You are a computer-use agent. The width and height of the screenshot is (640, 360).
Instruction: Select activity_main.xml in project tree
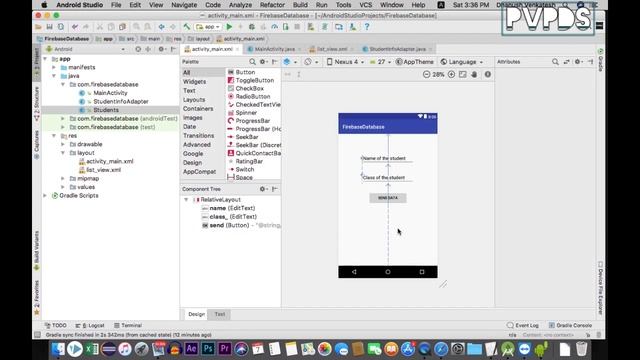[109, 161]
